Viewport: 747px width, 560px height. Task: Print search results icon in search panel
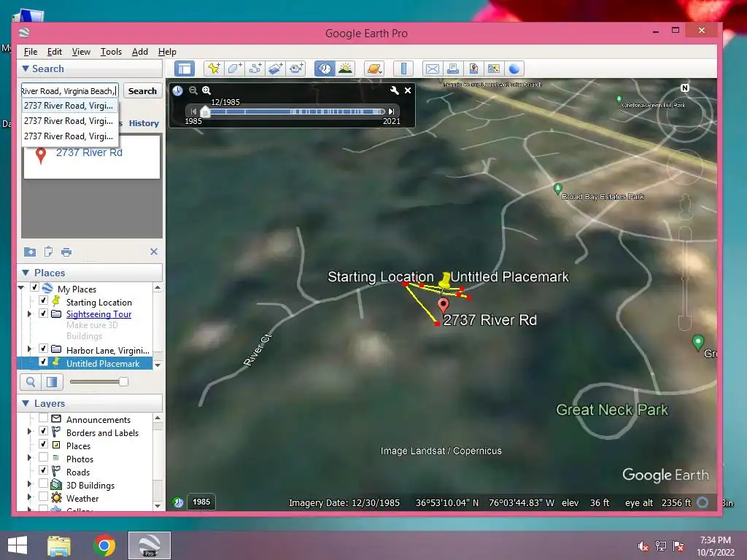tap(66, 252)
